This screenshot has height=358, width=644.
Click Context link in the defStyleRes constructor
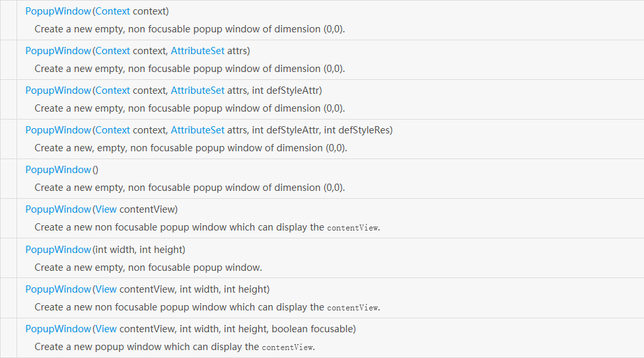(x=113, y=130)
